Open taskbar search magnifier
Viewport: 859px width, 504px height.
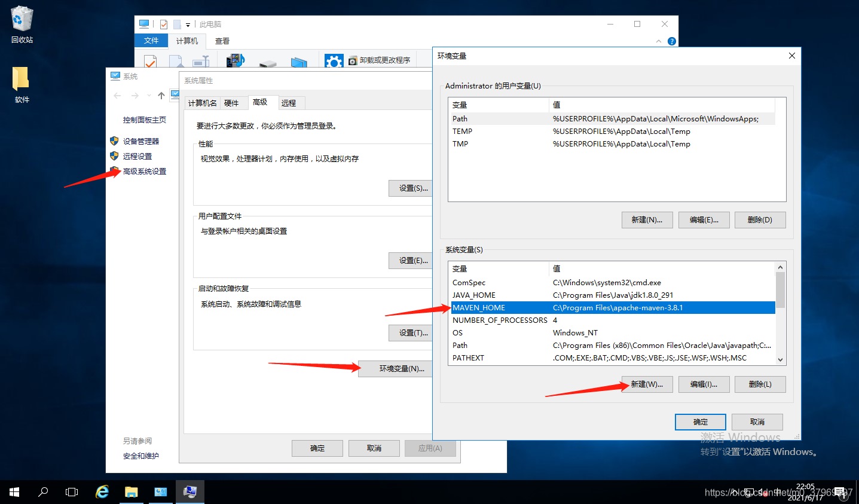[43, 492]
